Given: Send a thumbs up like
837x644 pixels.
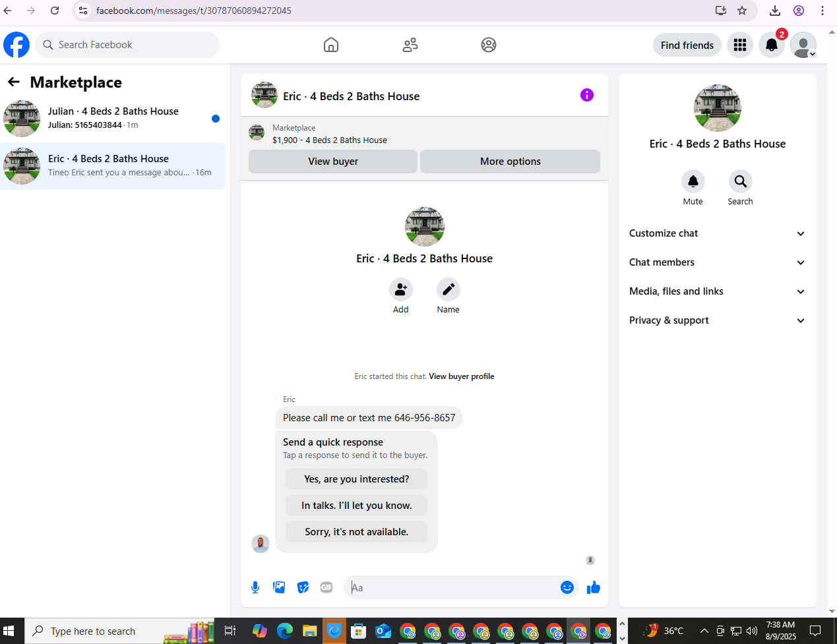Looking at the screenshot, I should (x=594, y=587).
